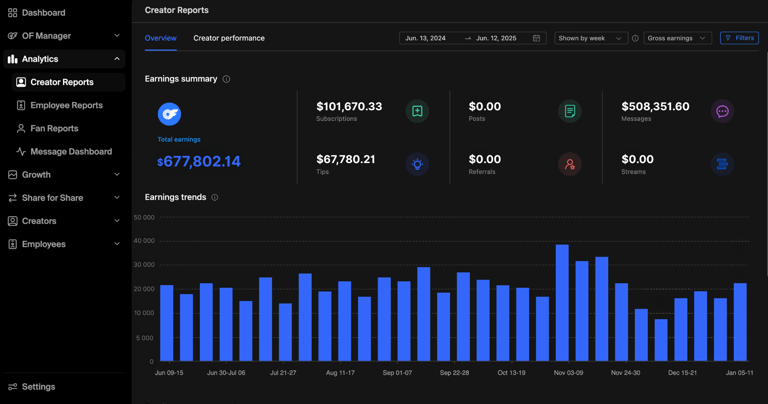Open Employee Reports in the sidebar
The image size is (768, 404).
66,105
